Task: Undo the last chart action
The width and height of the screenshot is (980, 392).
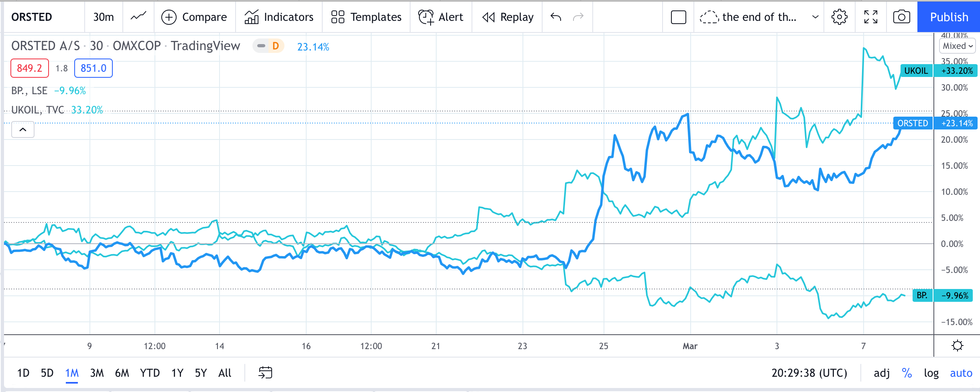Action: 556,17
